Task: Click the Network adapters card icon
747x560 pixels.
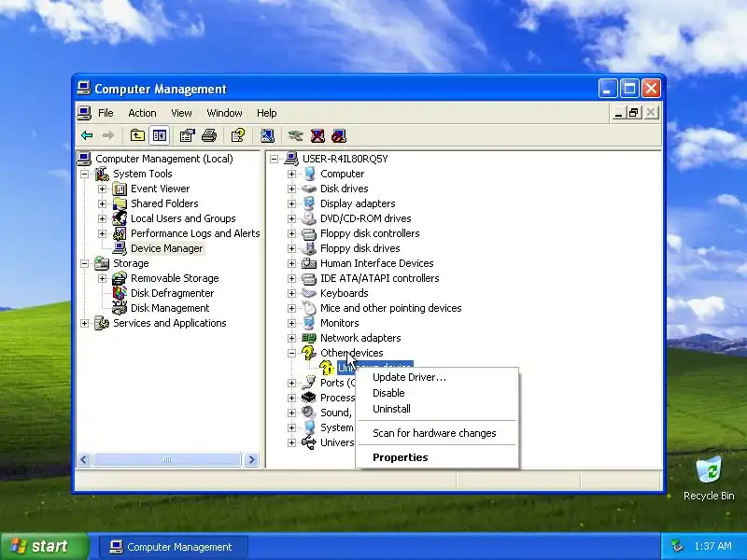Action: click(x=309, y=338)
